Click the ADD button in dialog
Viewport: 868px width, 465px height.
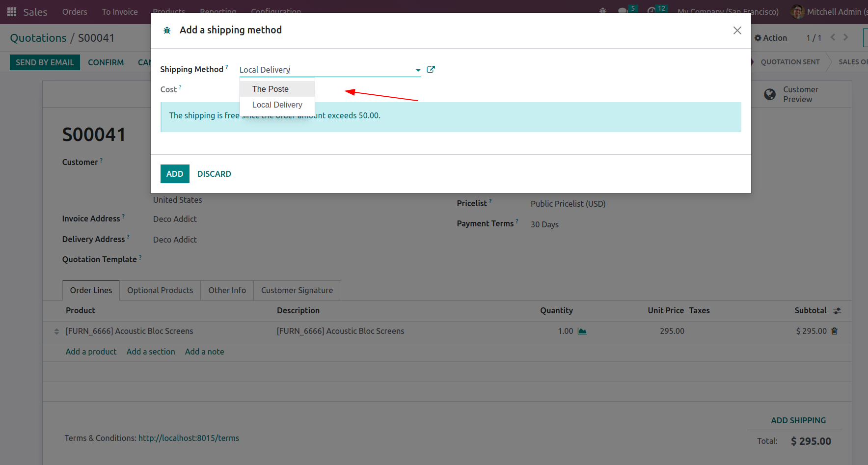click(x=175, y=174)
